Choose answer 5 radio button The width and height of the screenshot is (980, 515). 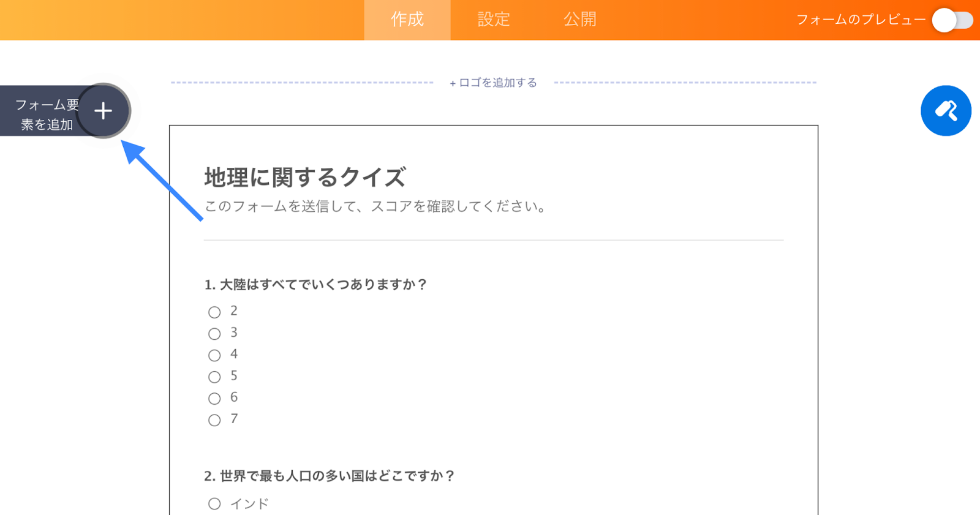point(214,377)
